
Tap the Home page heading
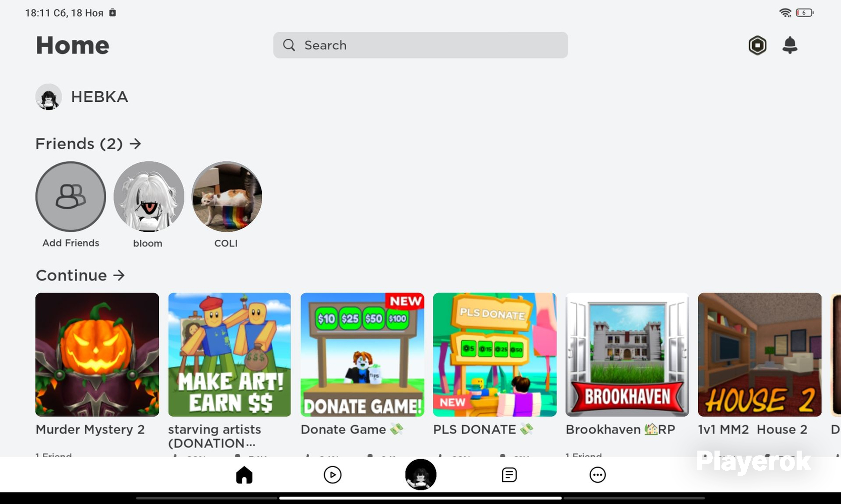click(73, 45)
